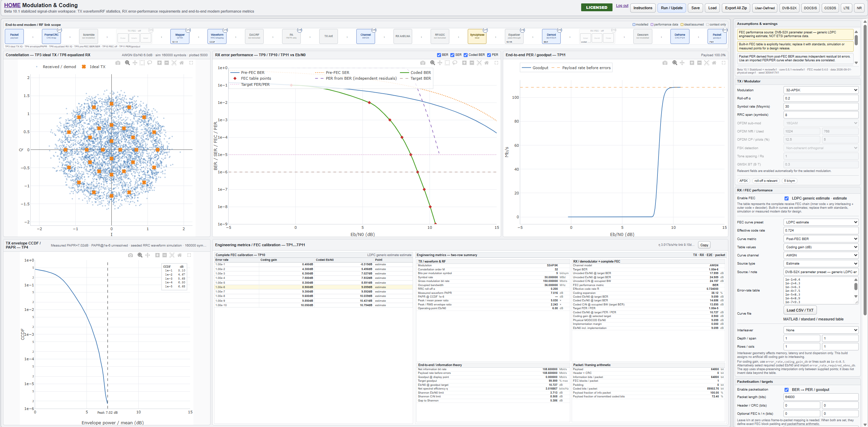
Task: Open Curve metric dropdown showing Post-FEC BER
Action: click(x=821, y=239)
